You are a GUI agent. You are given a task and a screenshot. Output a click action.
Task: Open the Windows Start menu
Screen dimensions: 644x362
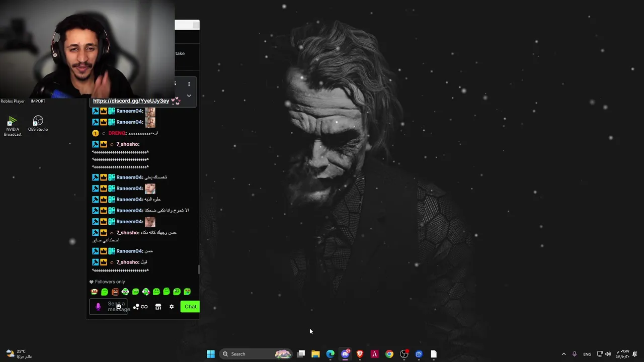pyautogui.click(x=211, y=354)
